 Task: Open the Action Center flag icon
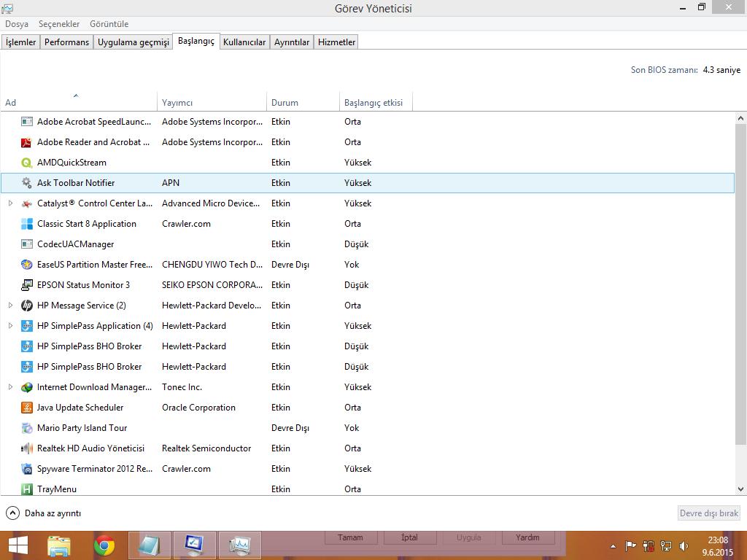[x=630, y=545]
